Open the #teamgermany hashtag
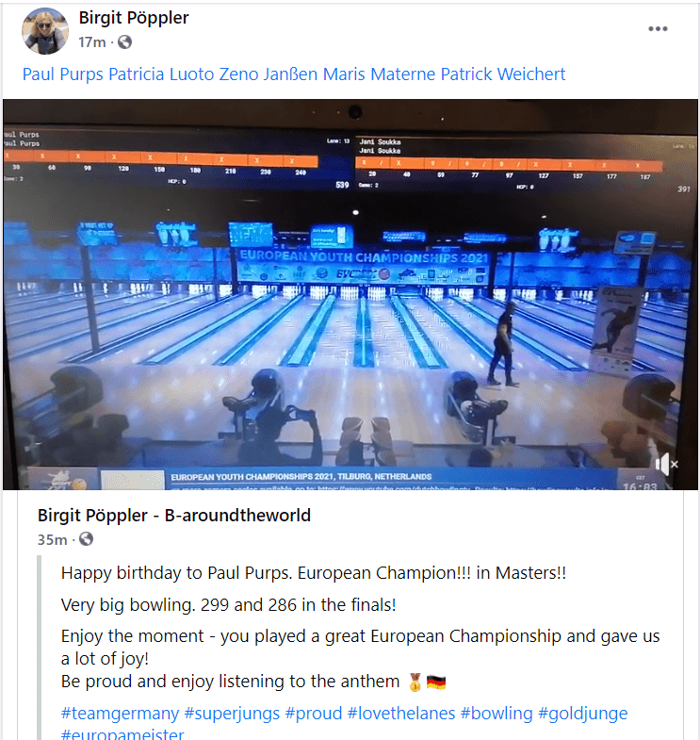 (120, 713)
